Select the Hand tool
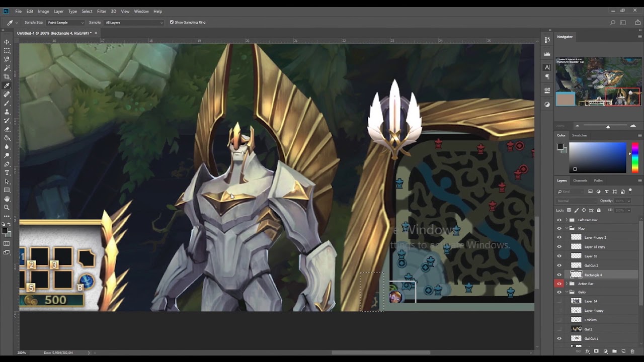 (x=7, y=199)
